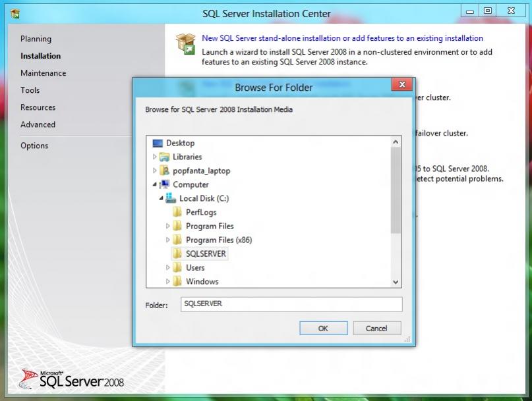Expand the Windows folder node
Viewport: 532px width, 401px height.
(167, 281)
